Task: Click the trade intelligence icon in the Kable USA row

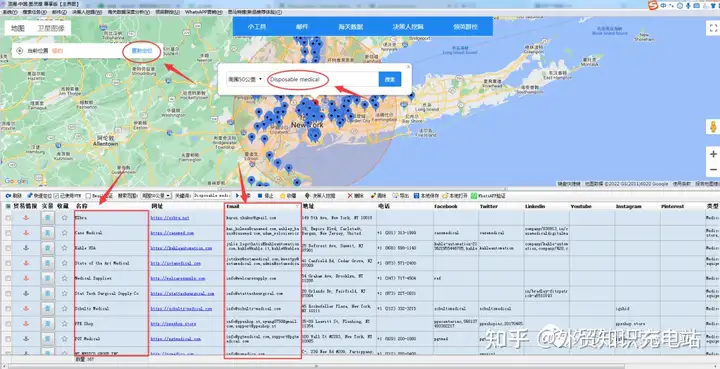Action: click(26, 248)
